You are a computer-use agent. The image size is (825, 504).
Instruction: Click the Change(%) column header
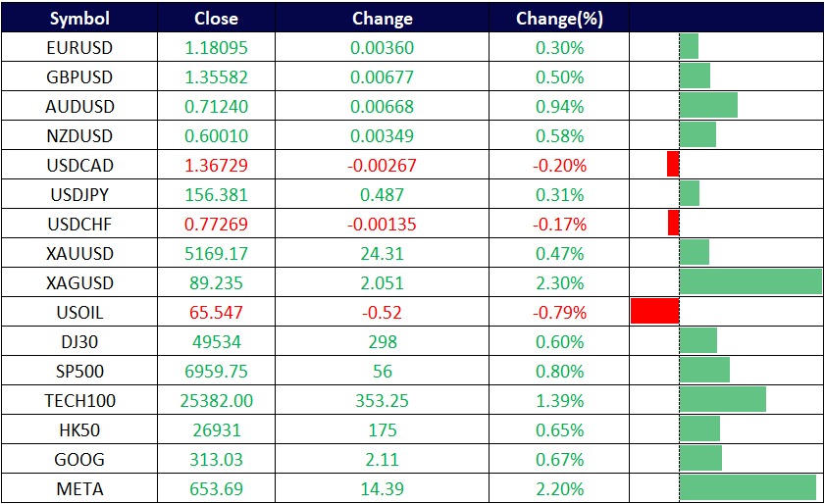(x=559, y=19)
